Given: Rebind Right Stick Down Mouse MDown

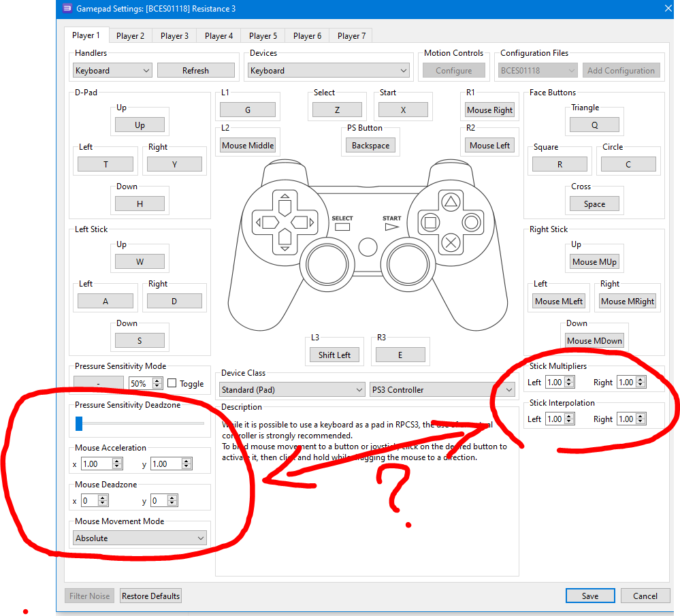Looking at the screenshot, I should click(x=594, y=340).
